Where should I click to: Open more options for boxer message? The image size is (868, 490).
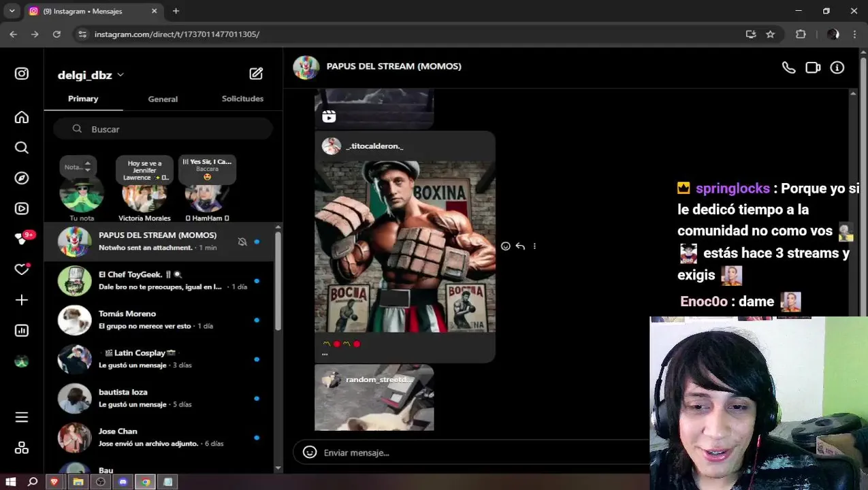pyautogui.click(x=534, y=246)
